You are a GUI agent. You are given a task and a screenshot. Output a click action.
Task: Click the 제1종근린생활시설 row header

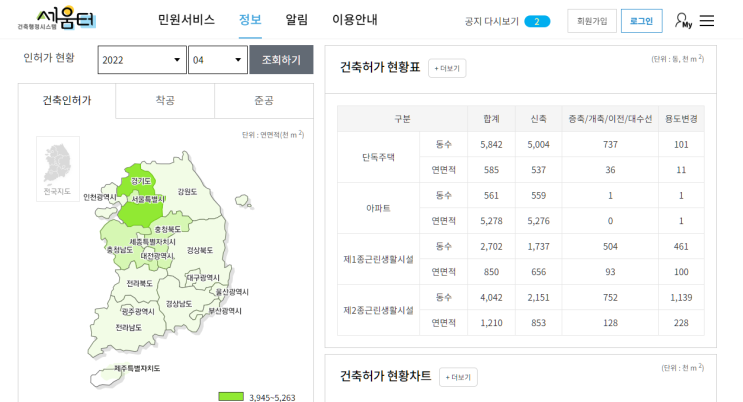(378, 259)
